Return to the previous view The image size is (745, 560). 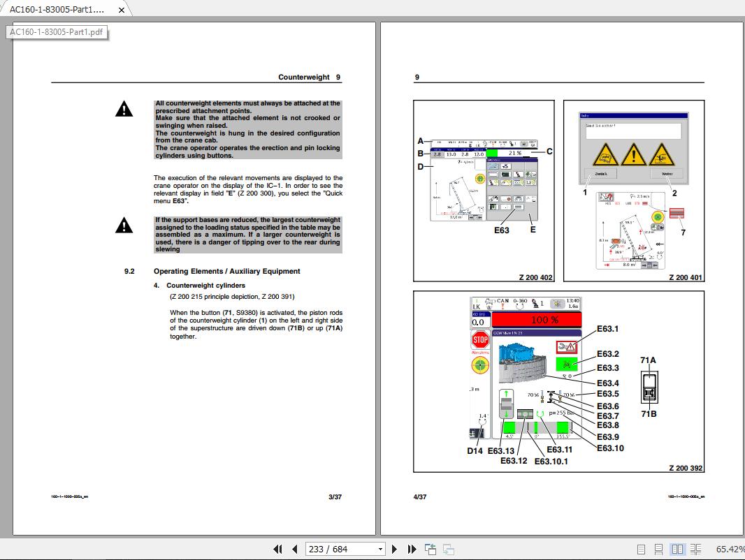(x=431, y=549)
